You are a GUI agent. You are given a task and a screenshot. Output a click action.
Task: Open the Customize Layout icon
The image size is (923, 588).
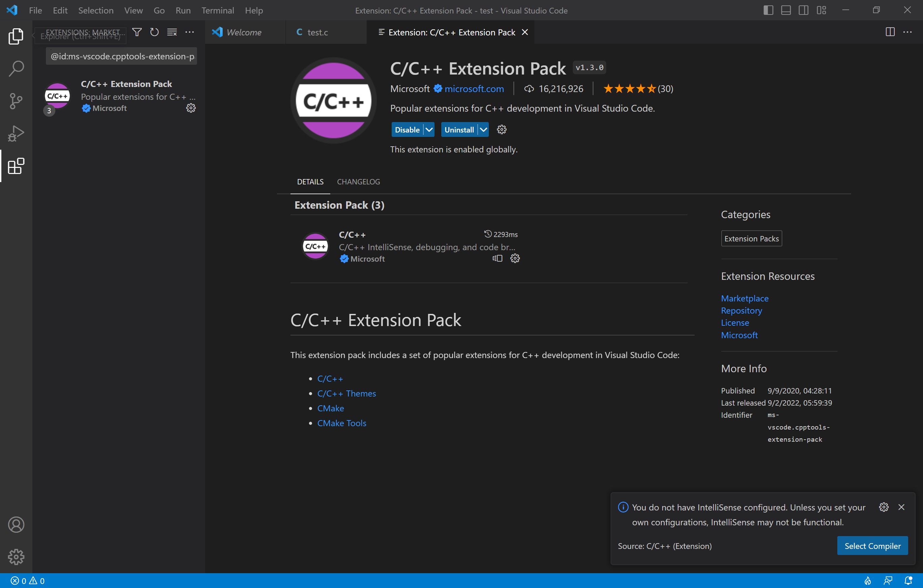coord(821,10)
